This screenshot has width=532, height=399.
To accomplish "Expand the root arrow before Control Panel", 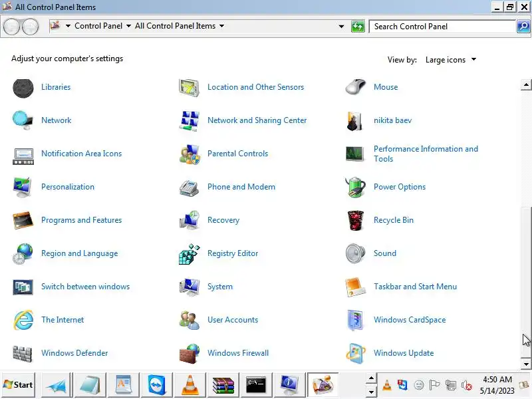I will point(68,26).
